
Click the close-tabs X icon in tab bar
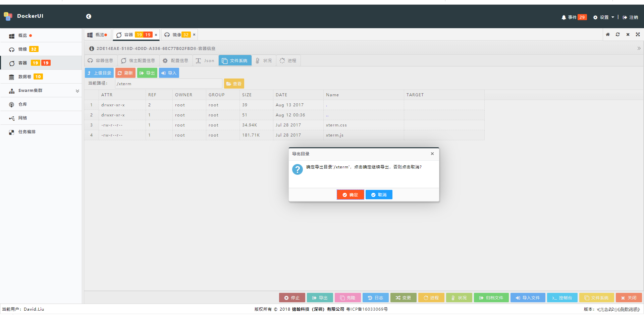tap(628, 34)
